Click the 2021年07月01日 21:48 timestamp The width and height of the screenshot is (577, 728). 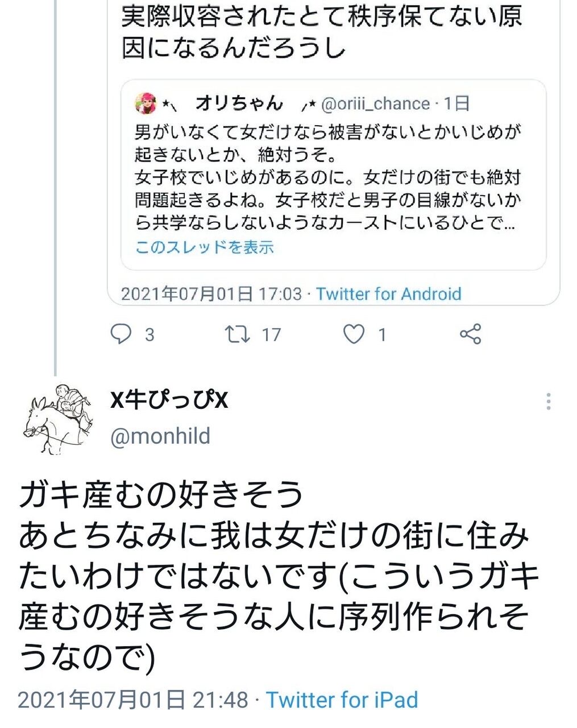point(133,700)
